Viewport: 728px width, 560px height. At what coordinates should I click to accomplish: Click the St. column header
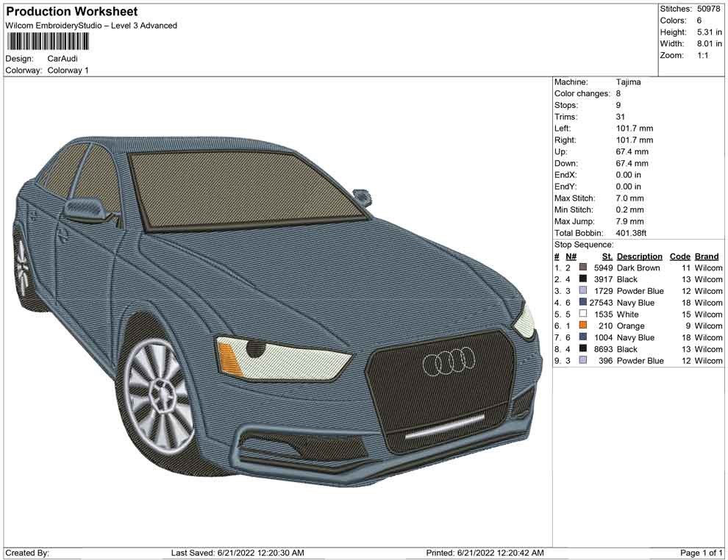click(607, 256)
